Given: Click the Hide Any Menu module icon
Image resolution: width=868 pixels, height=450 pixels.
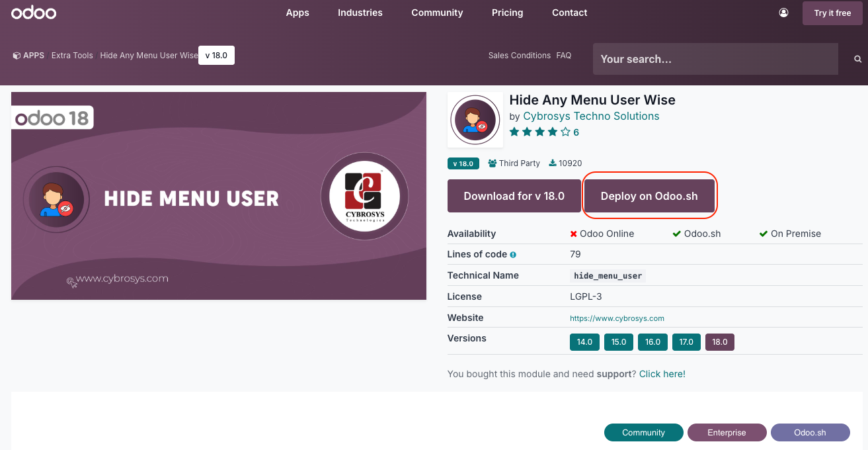Looking at the screenshot, I should pyautogui.click(x=475, y=120).
